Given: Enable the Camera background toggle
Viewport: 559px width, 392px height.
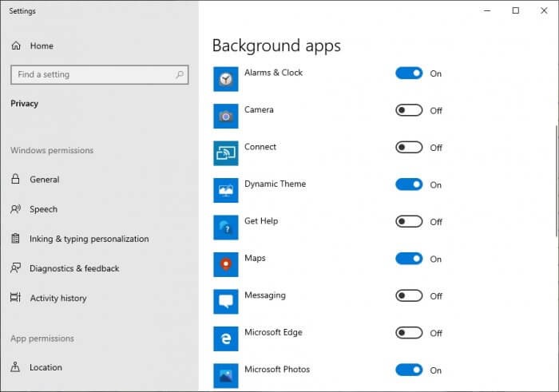Looking at the screenshot, I should [x=409, y=110].
